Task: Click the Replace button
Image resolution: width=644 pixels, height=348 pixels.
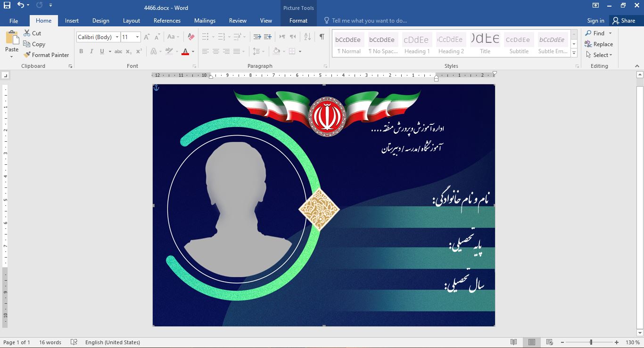Action: [x=599, y=44]
